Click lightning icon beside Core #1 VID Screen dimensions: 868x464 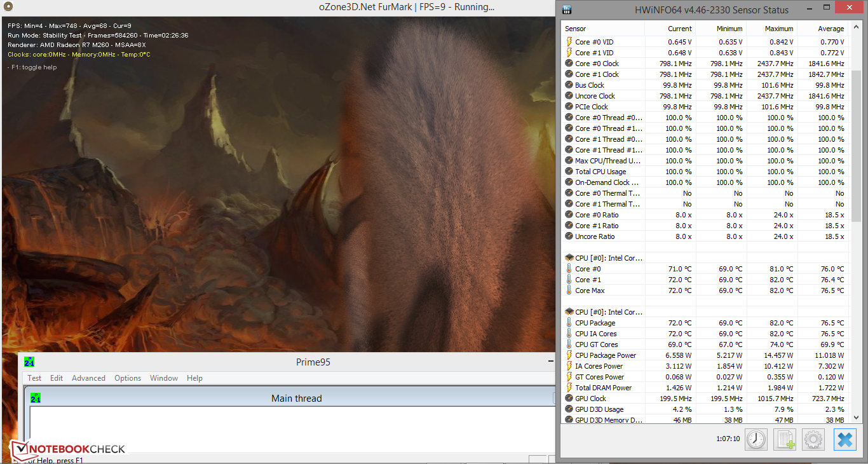click(569, 53)
